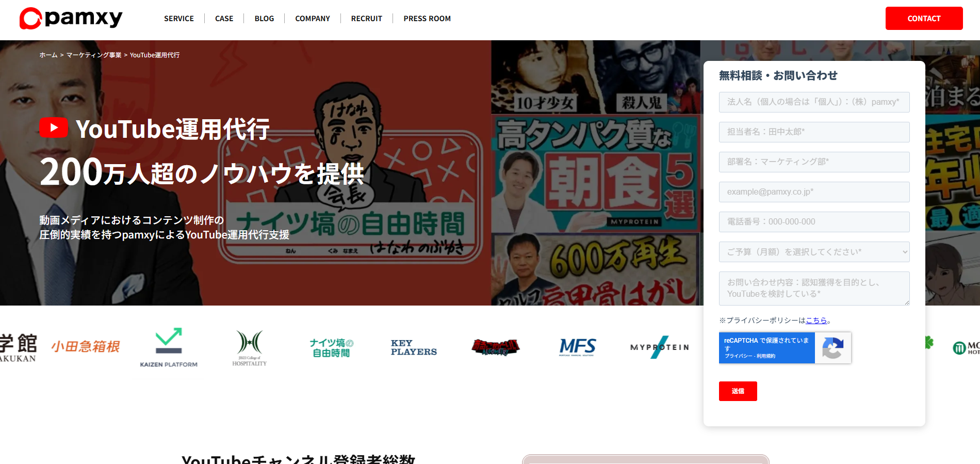
Task: Open the privacy policy こちら link
Action: pos(816,321)
